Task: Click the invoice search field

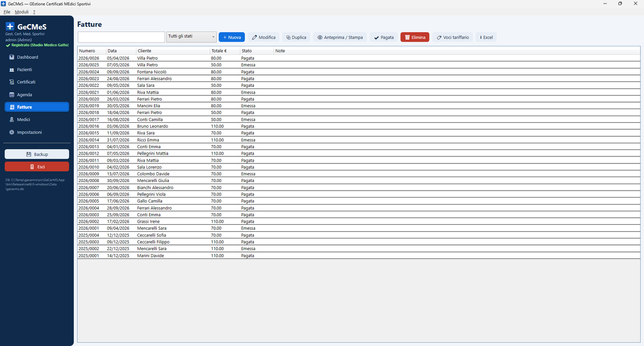Action: 121,37
